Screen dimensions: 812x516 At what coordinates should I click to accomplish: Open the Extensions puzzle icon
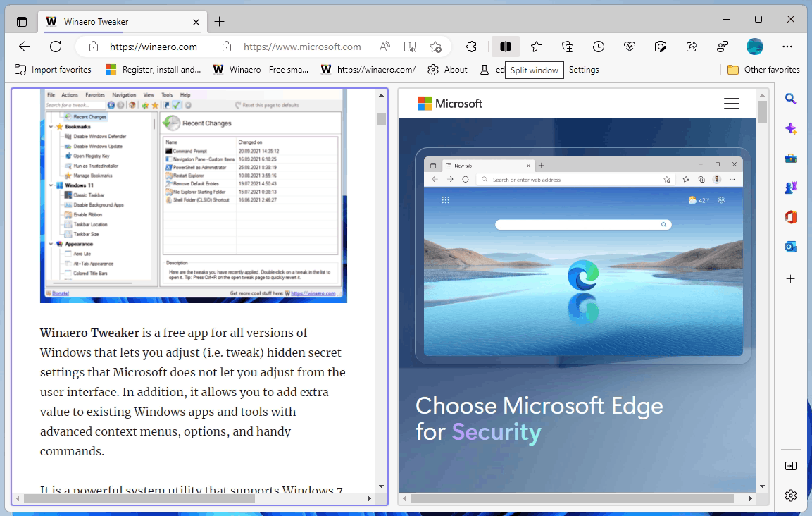(x=472, y=47)
